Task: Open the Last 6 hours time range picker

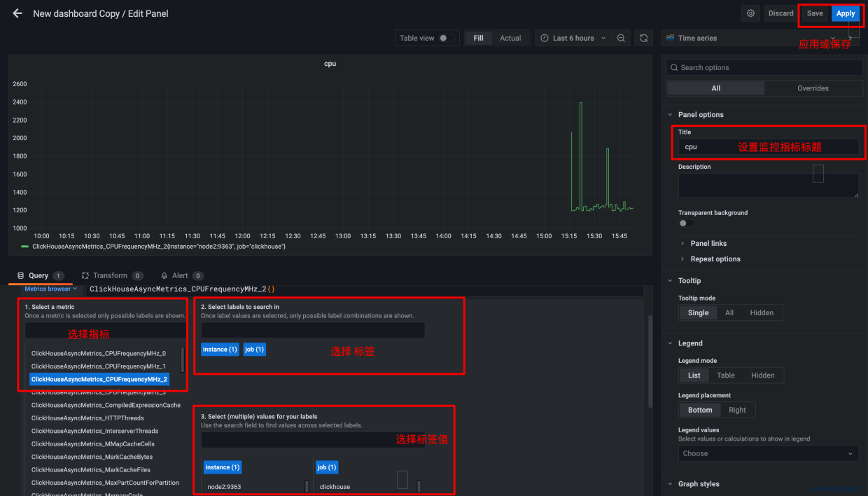Action: [573, 38]
